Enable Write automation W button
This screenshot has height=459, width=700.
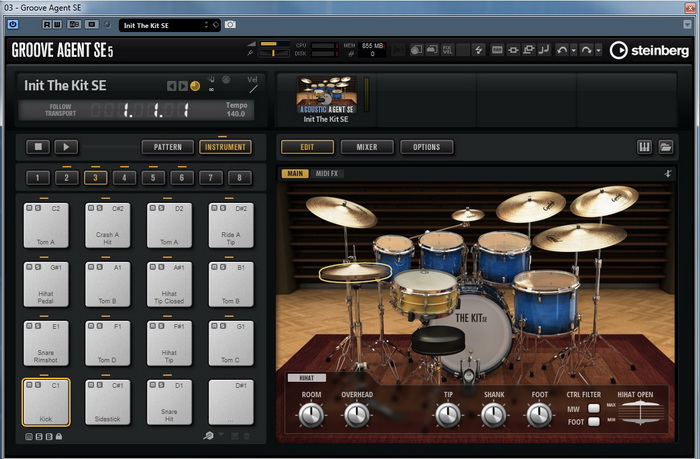57,25
